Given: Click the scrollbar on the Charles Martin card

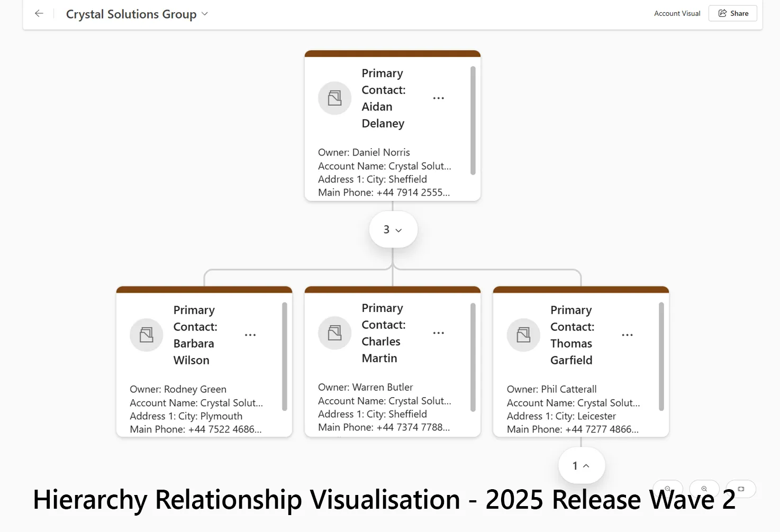Looking at the screenshot, I should coord(473,357).
